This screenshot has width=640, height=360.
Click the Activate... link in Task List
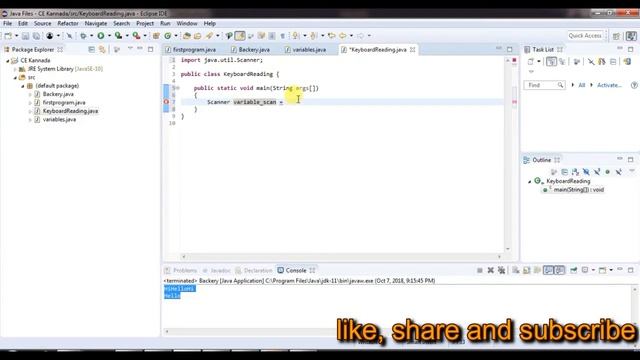point(609,85)
